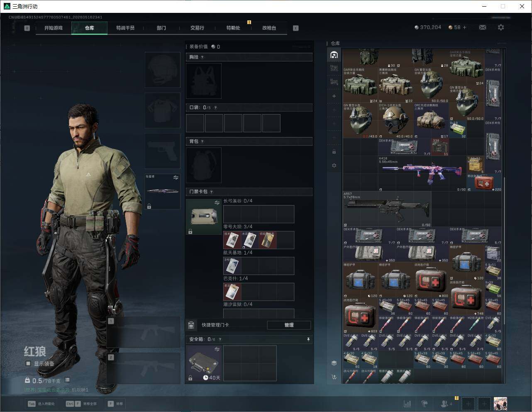Click the Ctrl F 转移全部 button
The image size is (532, 412).
(x=81, y=404)
